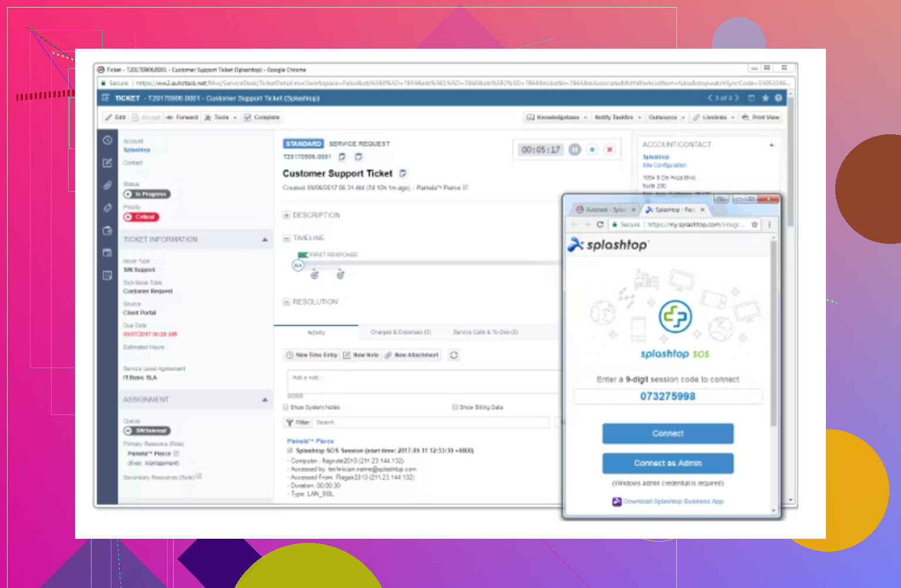Reload page in the Splashtop browser window
Viewport: 901px width, 588px height.
[599, 224]
